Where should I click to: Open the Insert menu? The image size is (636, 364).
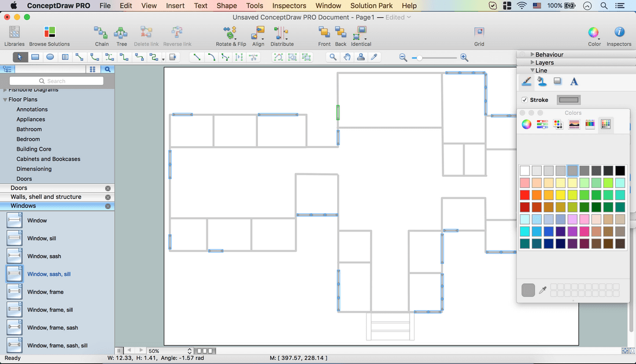(x=175, y=6)
